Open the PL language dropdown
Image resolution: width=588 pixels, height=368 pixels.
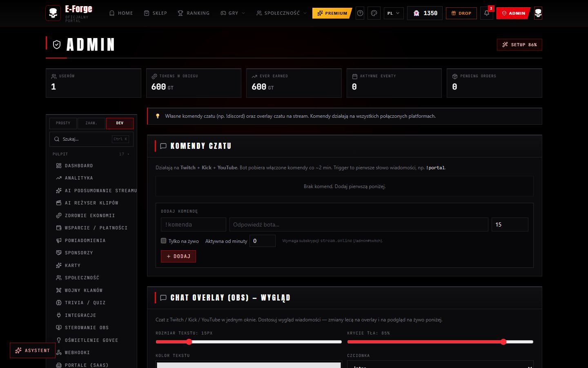click(x=394, y=13)
